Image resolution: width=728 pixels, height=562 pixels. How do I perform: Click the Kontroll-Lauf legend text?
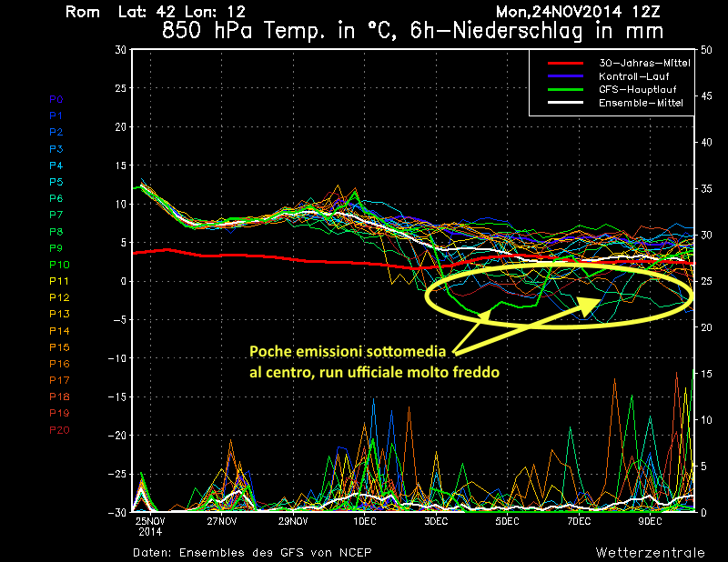(633, 76)
